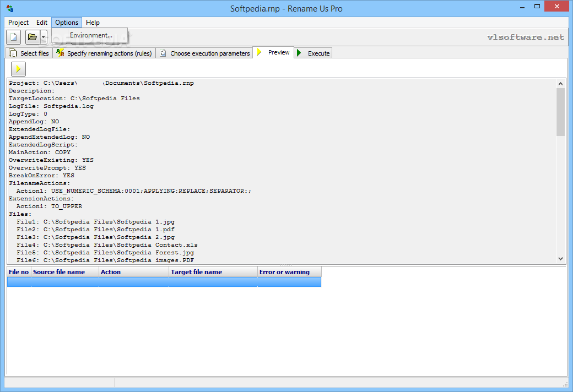Click the vlsoftware.net link
The image size is (573, 392).
526,37
